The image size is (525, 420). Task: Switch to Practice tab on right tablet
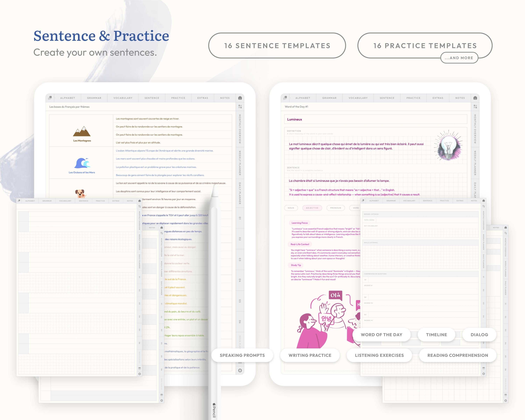pos(413,98)
